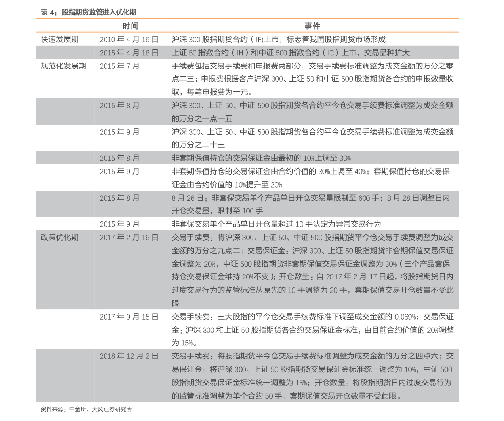Viewport: 504px width, 421px height.
Task: Select the event "超过 10 手认定为异常交易行为"
Action: tap(276, 224)
